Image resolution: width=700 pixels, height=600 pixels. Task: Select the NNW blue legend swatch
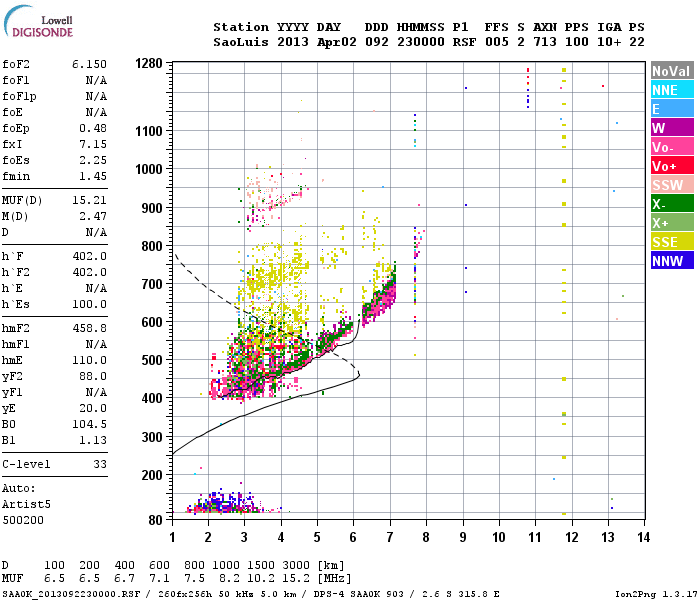click(672, 261)
